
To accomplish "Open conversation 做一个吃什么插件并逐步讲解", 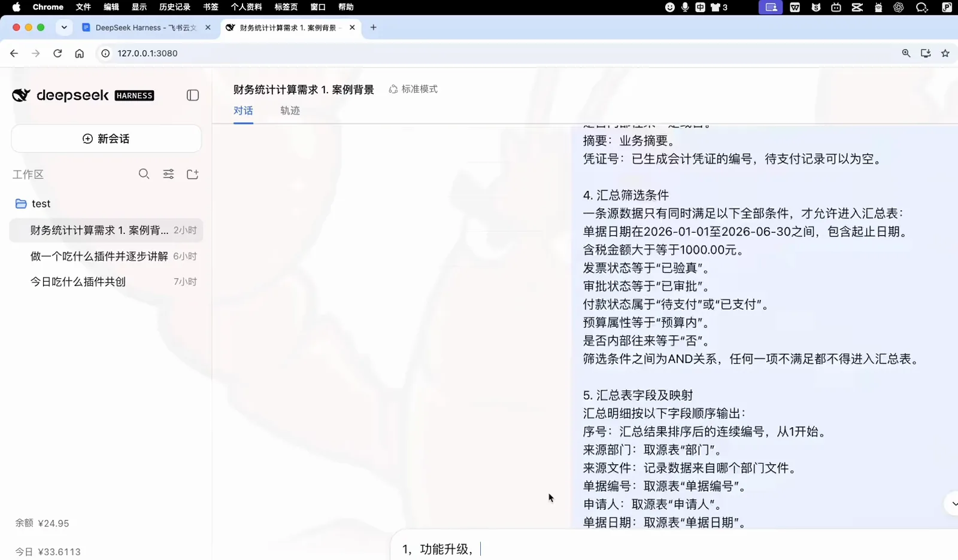I will (106, 256).
